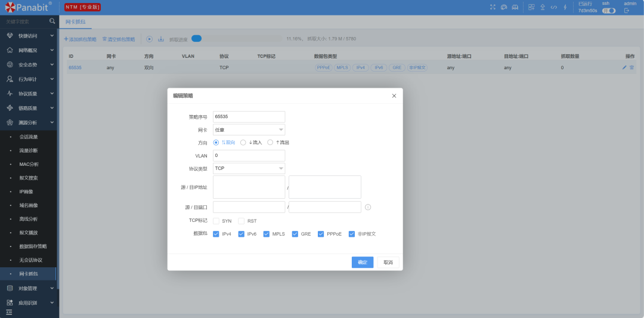Click the diamond icon beside 快捷访问

click(10, 36)
